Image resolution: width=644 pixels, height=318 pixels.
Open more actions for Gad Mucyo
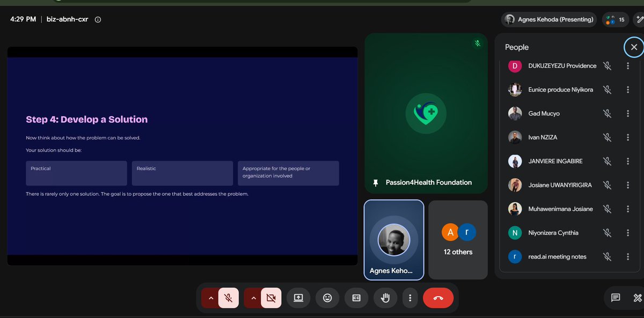click(x=628, y=114)
